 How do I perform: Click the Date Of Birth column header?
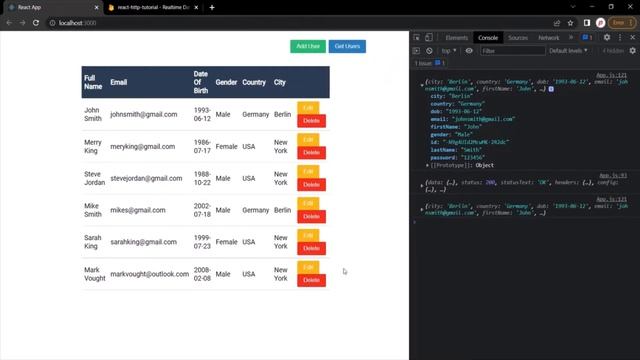point(200,82)
